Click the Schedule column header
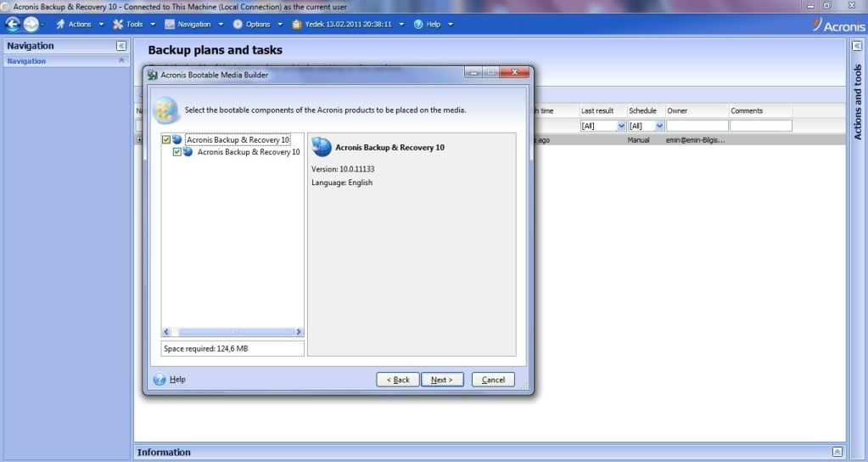 [646, 110]
